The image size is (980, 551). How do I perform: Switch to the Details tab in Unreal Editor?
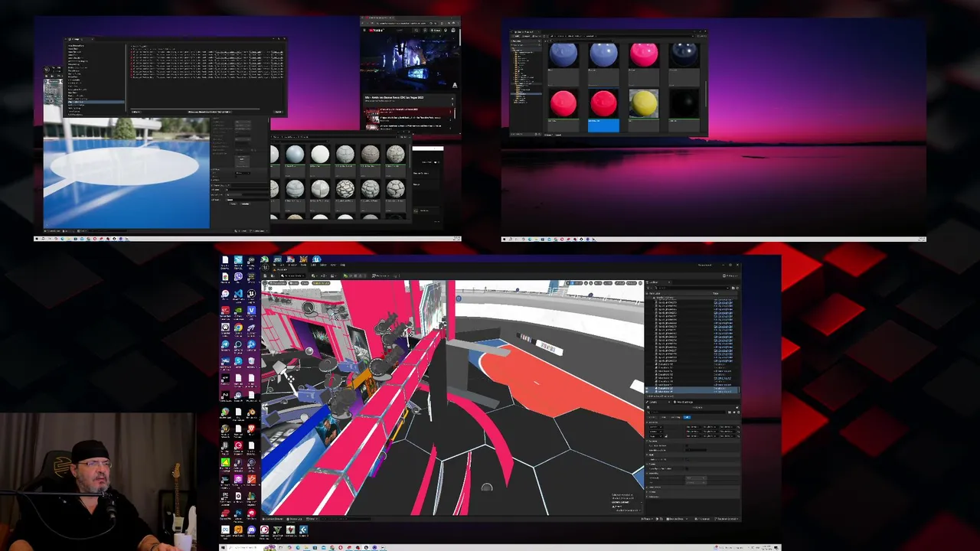click(x=652, y=402)
